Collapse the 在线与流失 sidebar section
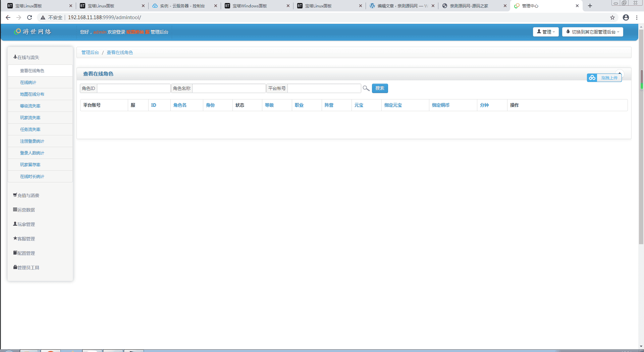Viewport: 644px width, 352px height. click(26, 57)
